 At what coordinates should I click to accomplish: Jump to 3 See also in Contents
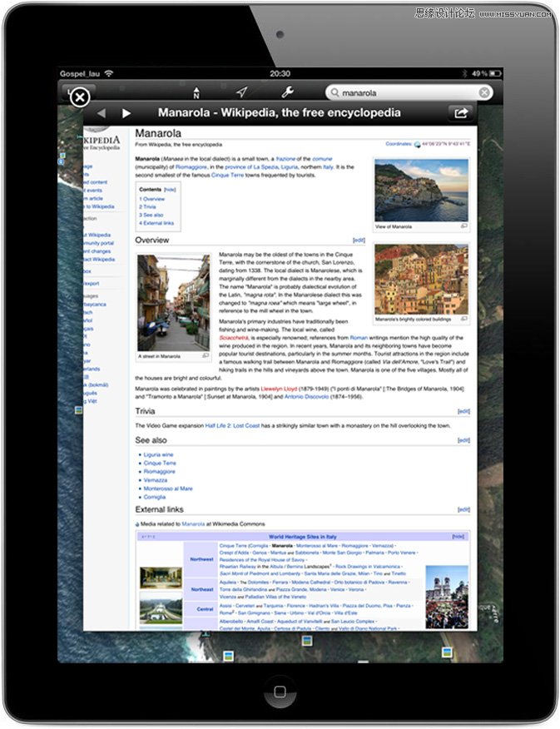pyautogui.click(x=151, y=215)
